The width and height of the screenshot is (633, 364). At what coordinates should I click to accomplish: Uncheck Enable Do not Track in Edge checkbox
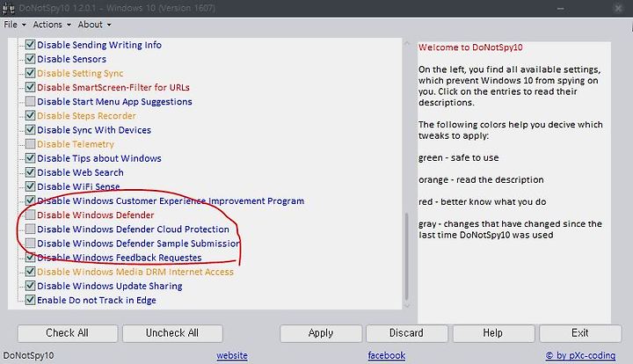click(x=30, y=300)
